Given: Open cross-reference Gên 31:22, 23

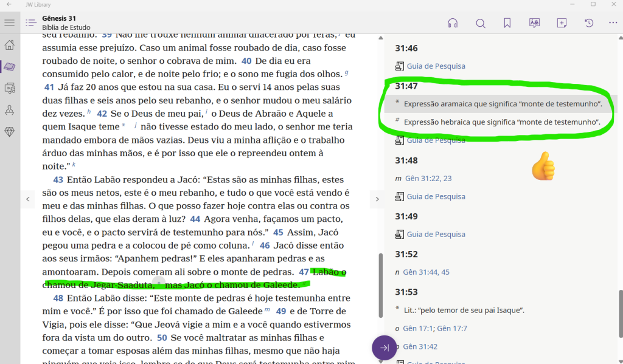Looking at the screenshot, I should click(428, 178).
